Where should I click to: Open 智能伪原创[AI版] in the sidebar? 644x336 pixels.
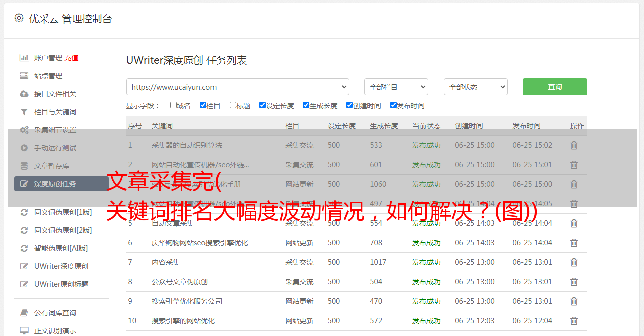[x=61, y=248]
